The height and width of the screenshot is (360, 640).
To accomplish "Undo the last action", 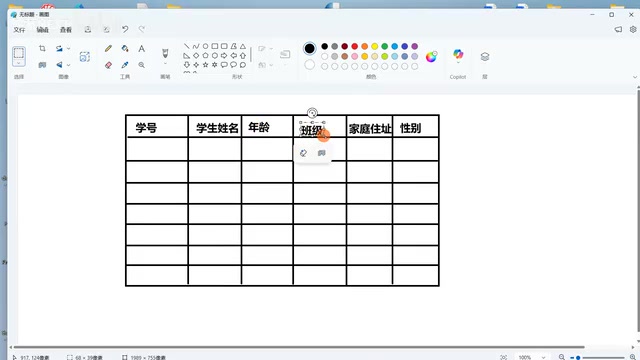I will tap(125, 29).
